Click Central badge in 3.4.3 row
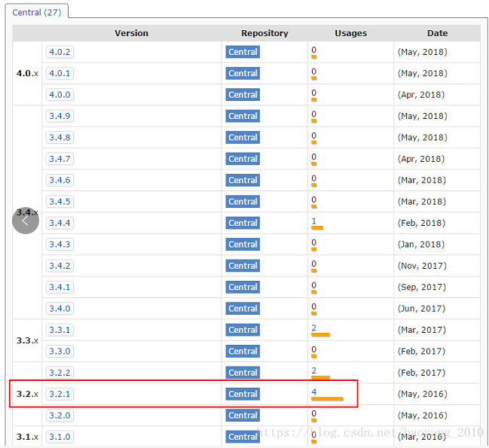This screenshot has width=489, height=448. click(243, 244)
